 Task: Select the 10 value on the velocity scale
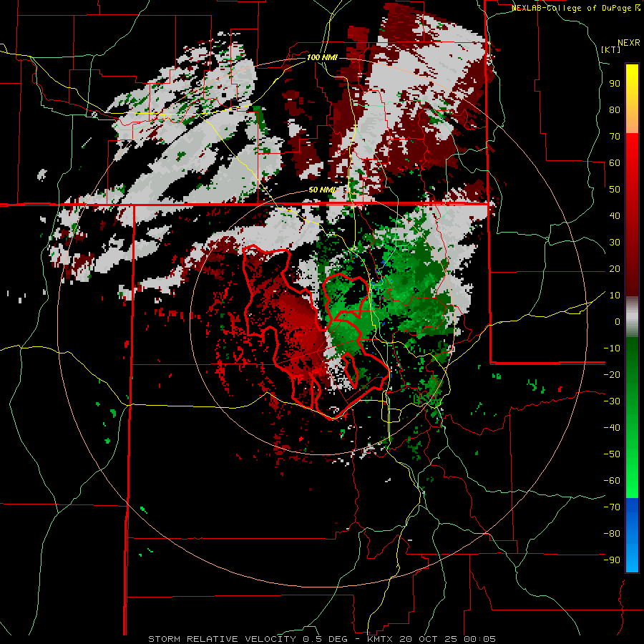click(615, 296)
